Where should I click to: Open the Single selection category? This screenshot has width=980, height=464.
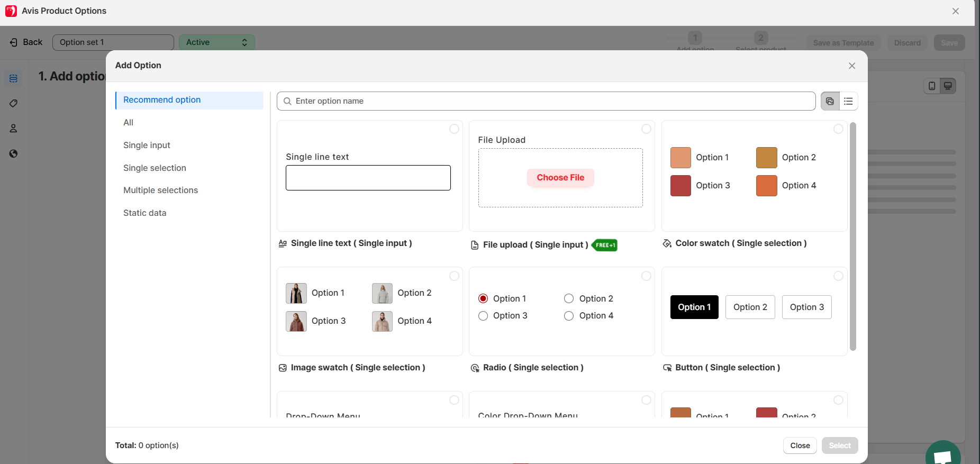155,168
